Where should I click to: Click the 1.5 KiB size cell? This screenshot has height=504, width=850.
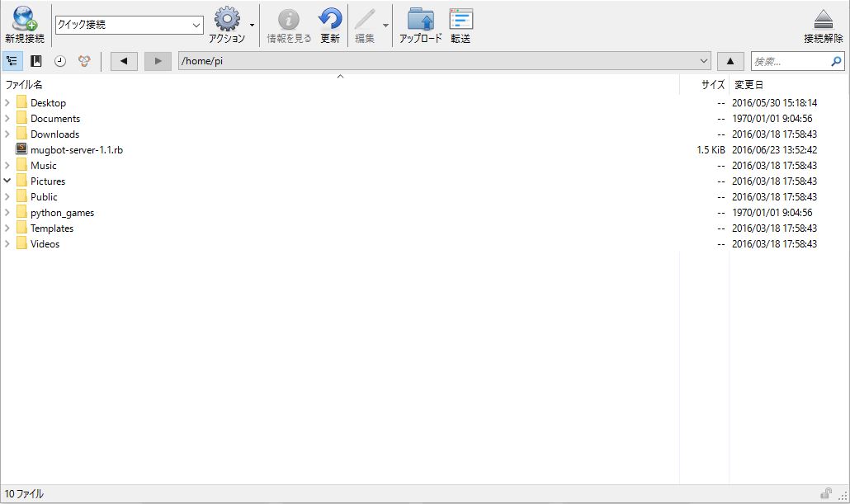711,150
